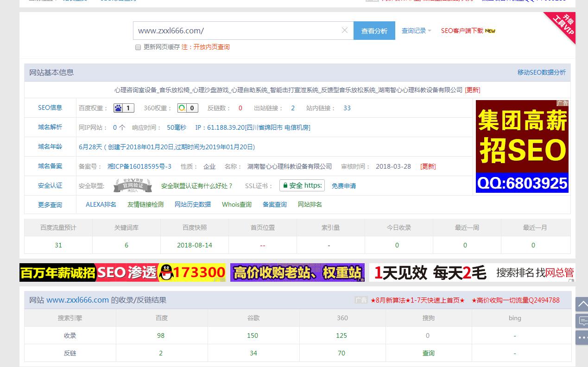
Task: Open the feedback floating icon on the right edge
Action: 582,321
